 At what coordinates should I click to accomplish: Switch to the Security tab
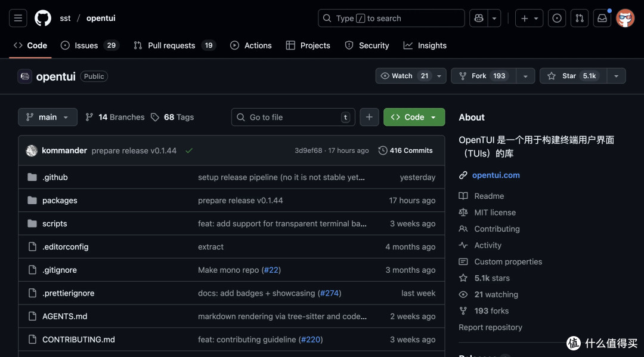point(367,45)
